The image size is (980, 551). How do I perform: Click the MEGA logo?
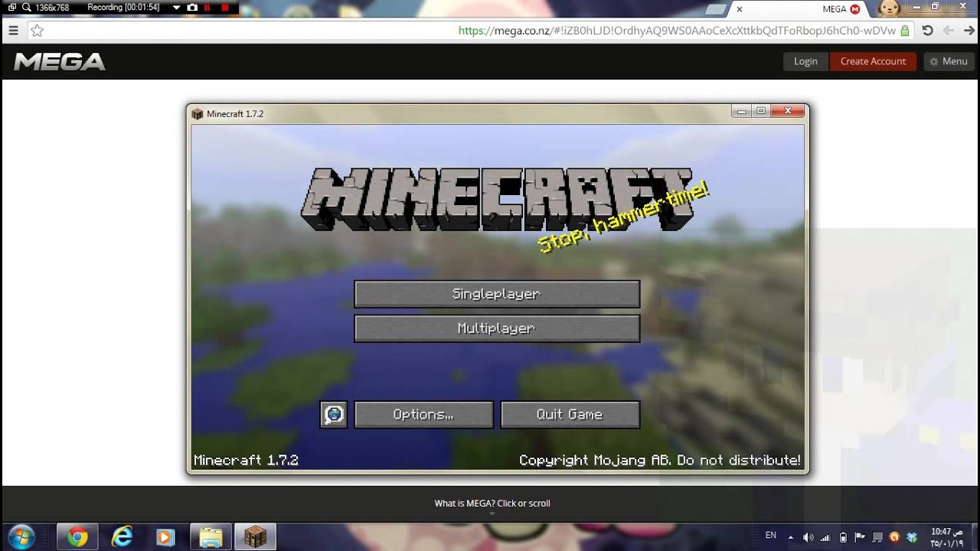pos(60,61)
